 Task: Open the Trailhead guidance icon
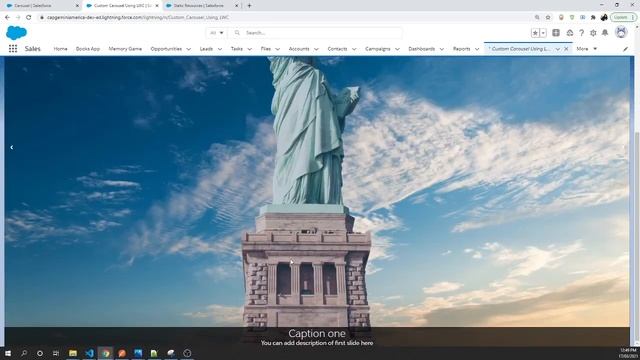coord(569,33)
